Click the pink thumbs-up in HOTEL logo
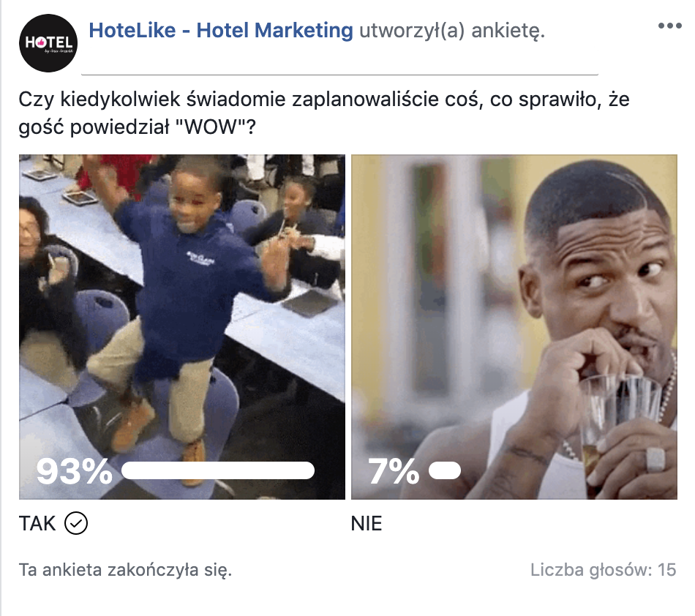695x616 pixels. tap(41, 42)
